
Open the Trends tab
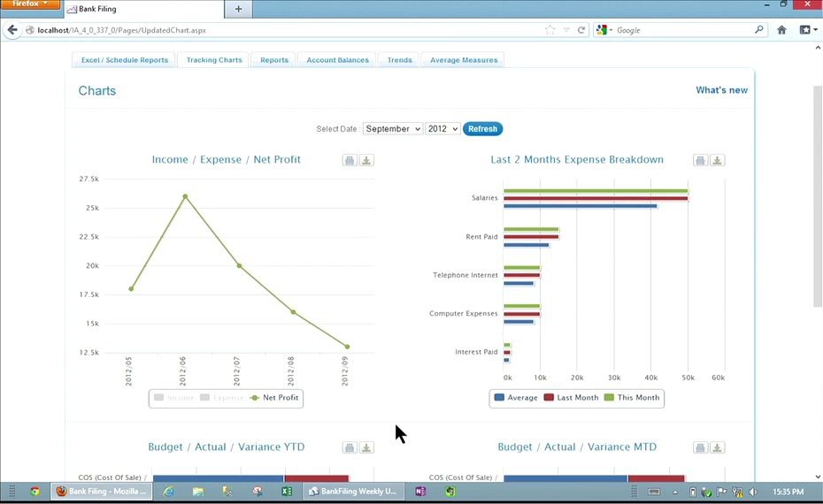(399, 60)
